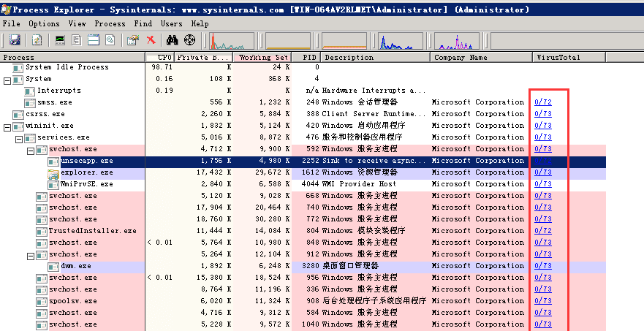The height and width of the screenshot is (331, 644).
Task: Show the lower pane via toolbar icon
Action: click(x=94, y=39)
